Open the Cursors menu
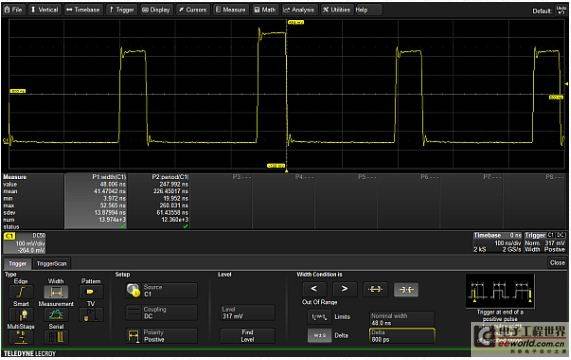This screenshot has width=571, height=360. pos(193,10)
